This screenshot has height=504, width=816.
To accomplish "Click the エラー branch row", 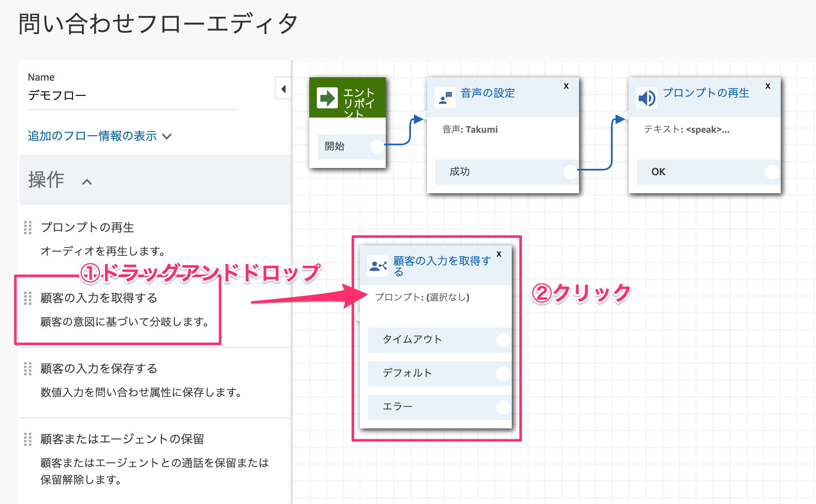I will point(440,407).
